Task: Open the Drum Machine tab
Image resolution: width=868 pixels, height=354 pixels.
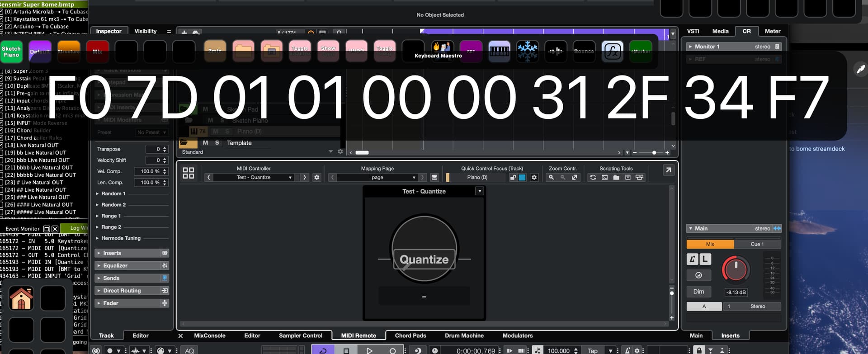Action: tap(464, 335)
